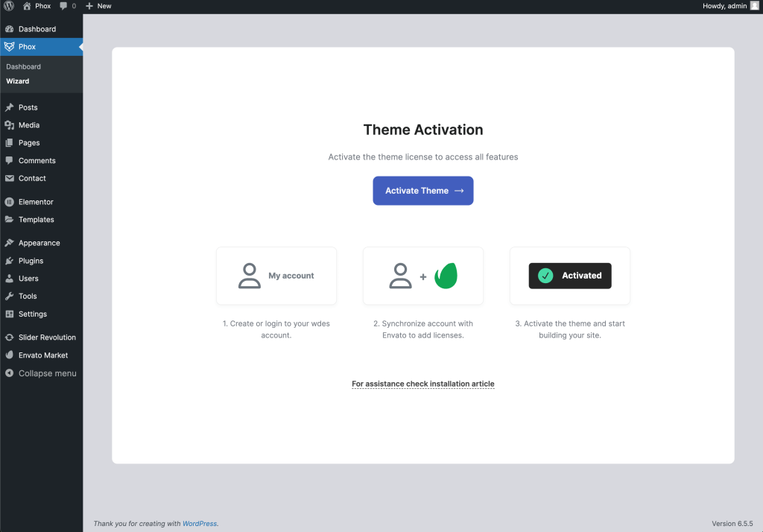Viewport: 763px width, 532px height.
Task: Select the Wizard submenu item
Action: point(17,81)
